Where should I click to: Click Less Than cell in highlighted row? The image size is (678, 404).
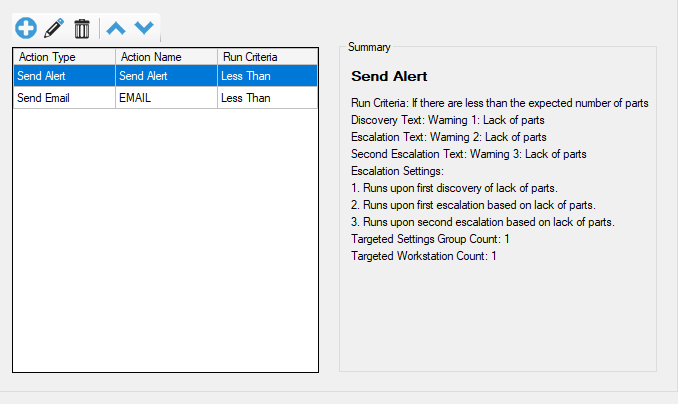pyautogui.click(x=267, y=76)
